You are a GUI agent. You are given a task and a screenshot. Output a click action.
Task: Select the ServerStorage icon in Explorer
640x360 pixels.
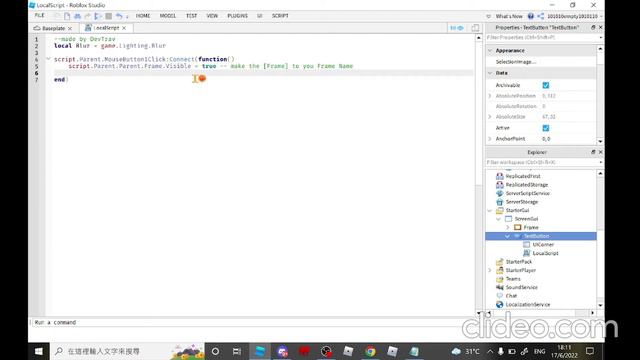pyautogui.click(x=500, y=202)
